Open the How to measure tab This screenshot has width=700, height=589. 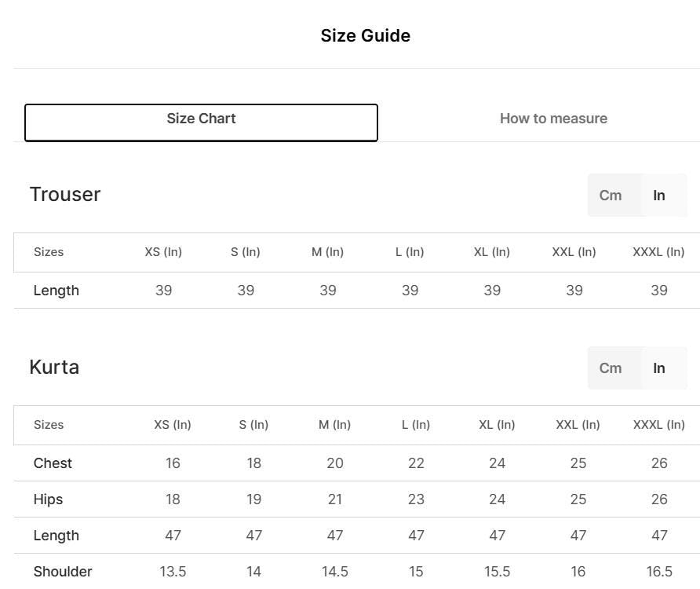(553, 119)
